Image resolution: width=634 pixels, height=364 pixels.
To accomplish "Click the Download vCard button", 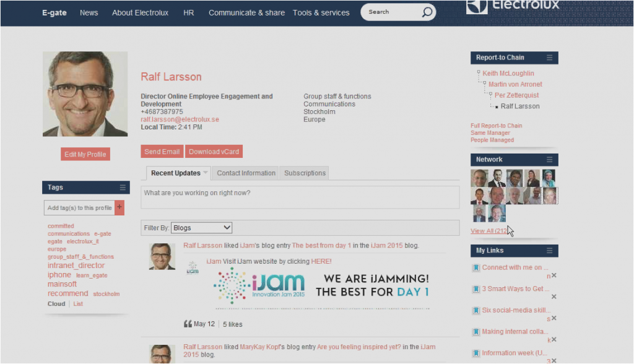I will coord(214,152).
